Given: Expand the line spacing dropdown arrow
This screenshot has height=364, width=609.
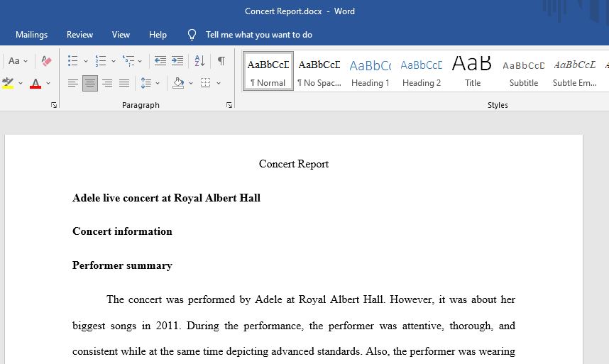Looking at the screenshot, I should 158,84.
